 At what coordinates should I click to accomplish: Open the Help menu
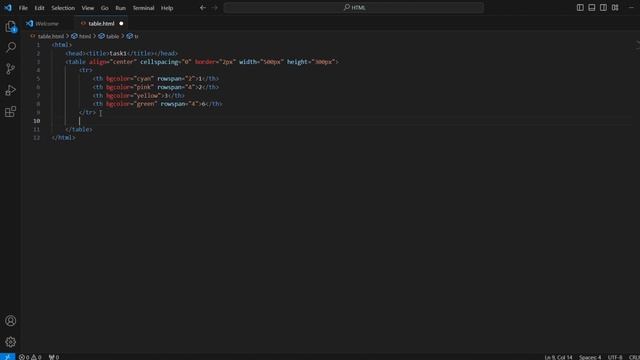click(167, 8)
